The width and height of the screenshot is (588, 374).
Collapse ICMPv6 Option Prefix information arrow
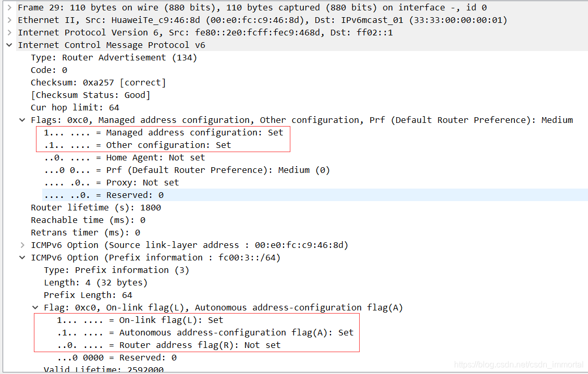(x=22, y=257)
